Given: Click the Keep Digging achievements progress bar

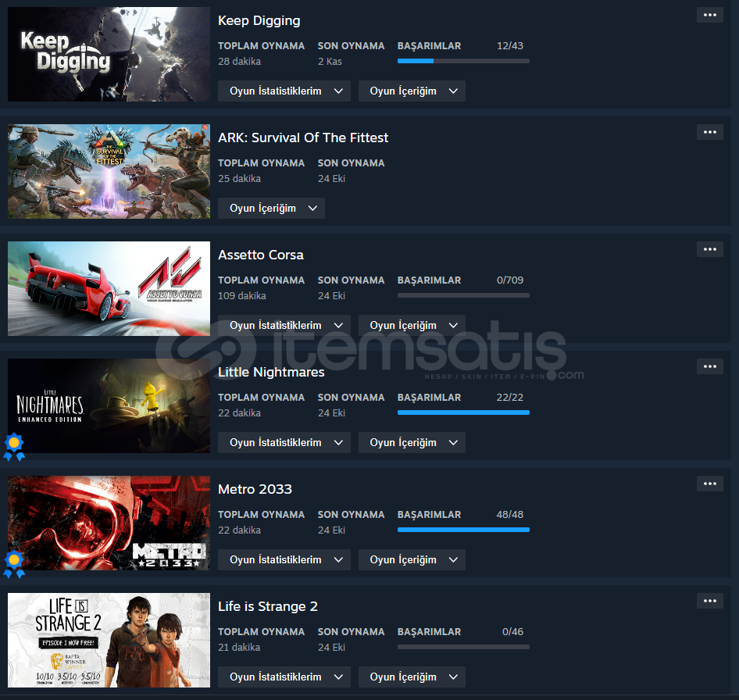Looking at the screenshot, I should point(463,61).
